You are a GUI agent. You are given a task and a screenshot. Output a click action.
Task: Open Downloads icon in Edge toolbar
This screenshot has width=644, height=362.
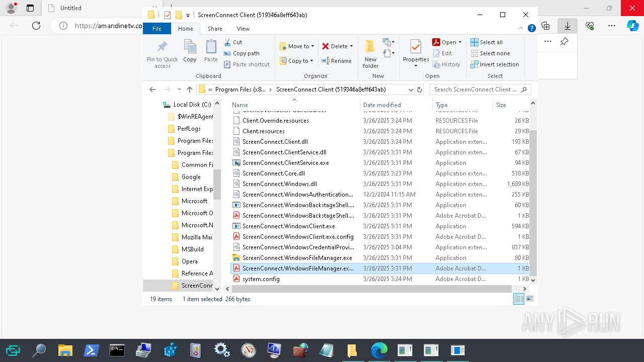tap(568, 25)
